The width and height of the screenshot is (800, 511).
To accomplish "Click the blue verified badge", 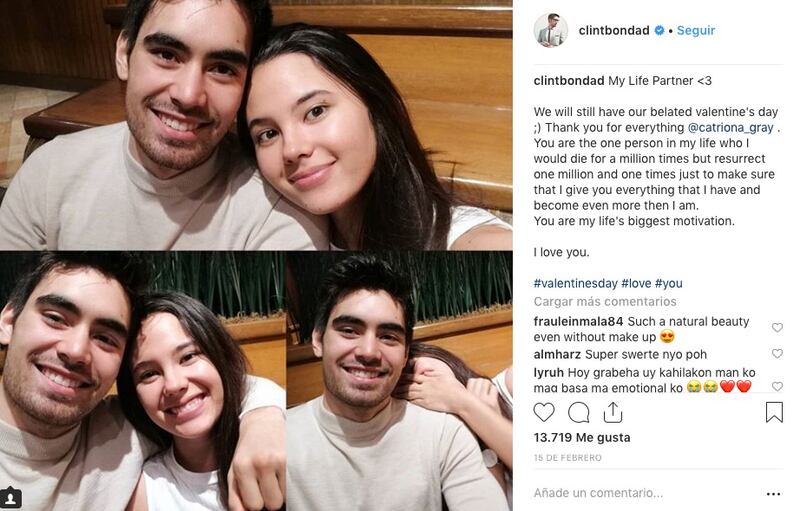I will (659, 31).
